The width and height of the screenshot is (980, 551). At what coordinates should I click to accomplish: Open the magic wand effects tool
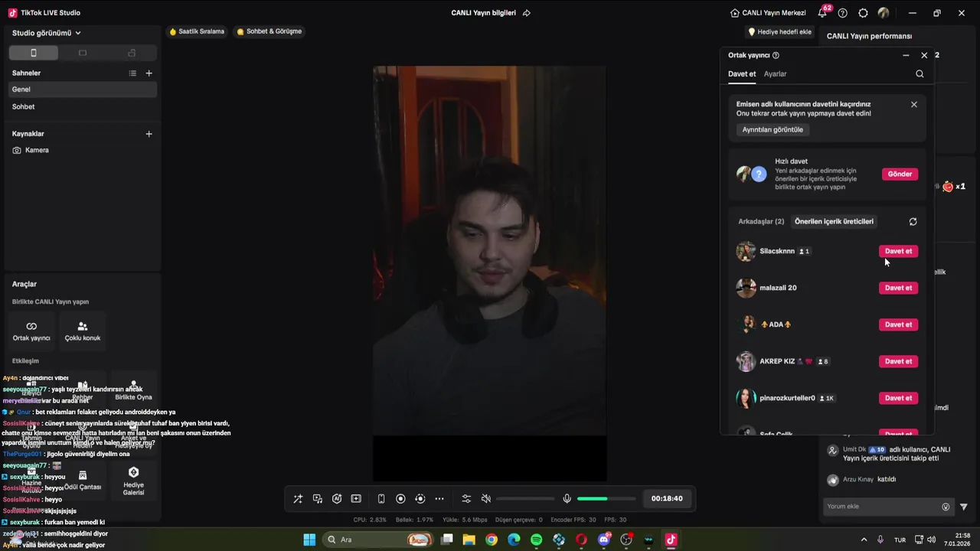(x=298, y=499)
